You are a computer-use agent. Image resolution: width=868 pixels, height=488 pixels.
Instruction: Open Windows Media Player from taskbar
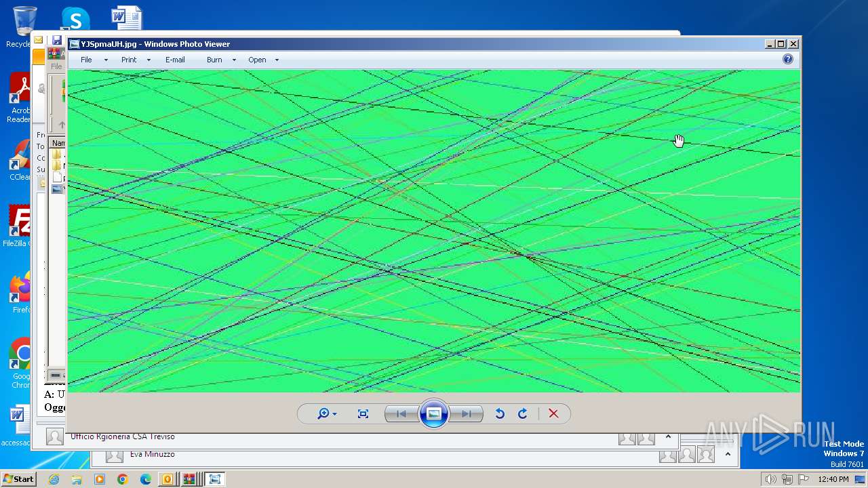point(100,479)
